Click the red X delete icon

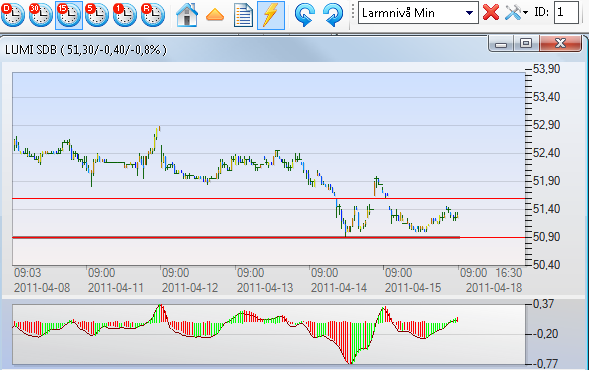[491, 12]
